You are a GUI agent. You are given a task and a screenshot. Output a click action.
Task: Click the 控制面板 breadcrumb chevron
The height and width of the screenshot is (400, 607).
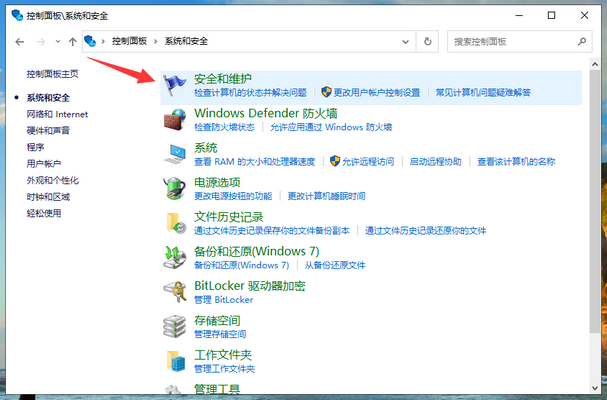(x=153, y=42)
